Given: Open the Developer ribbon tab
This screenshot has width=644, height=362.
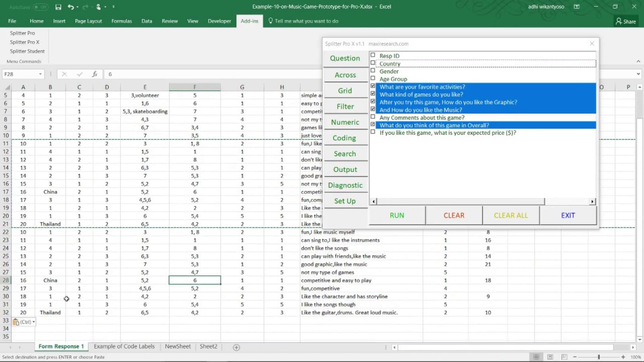Looking at the screenshot, I should (219, 21).
